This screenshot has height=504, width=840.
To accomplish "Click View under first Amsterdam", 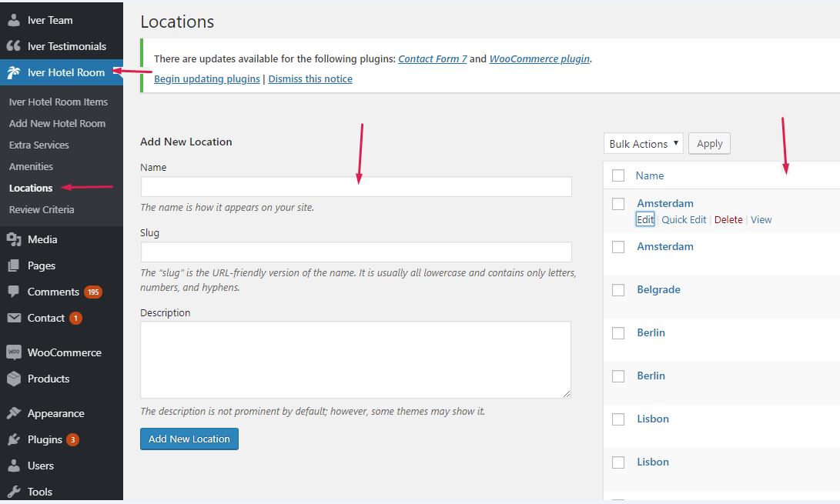I will coord(761,219).
